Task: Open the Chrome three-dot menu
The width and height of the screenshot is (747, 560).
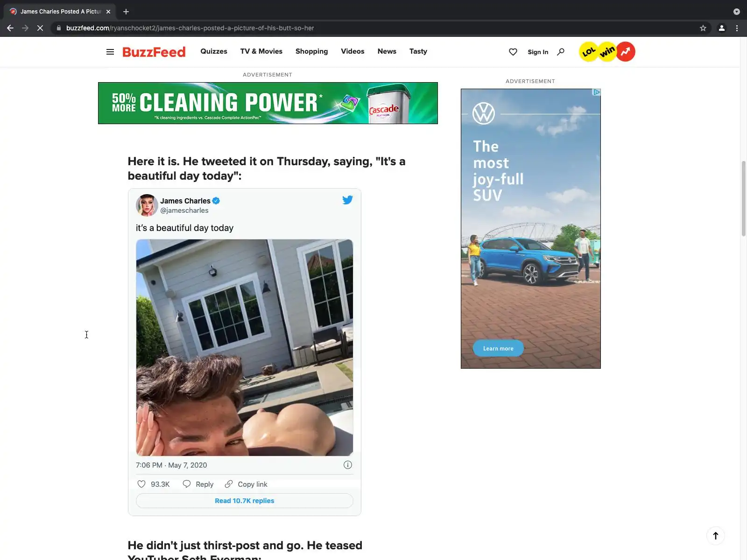Action: click(737, 28)
